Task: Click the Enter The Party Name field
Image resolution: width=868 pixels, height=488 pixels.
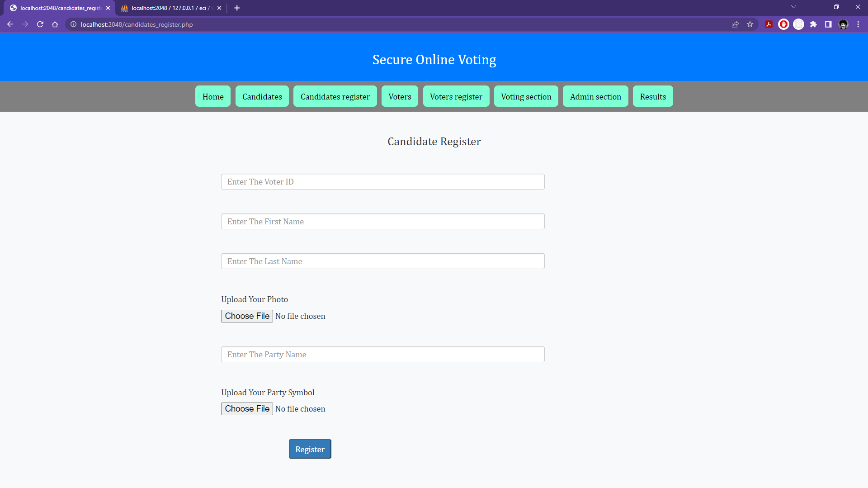Action: click(382, 354)
